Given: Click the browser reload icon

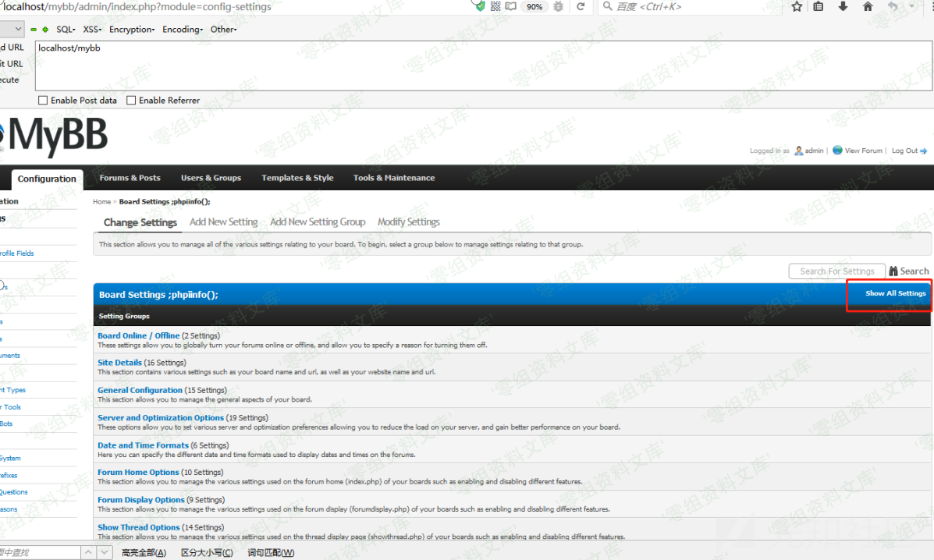Looking at the screenshot, I should coord(581,6).
